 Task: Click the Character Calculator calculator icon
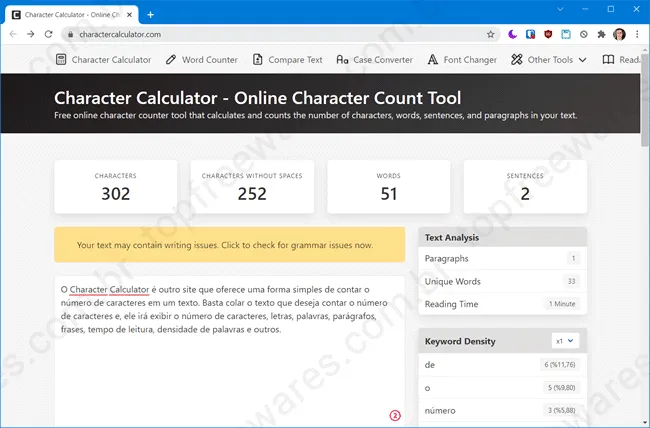pyautogui.click(x=61, y=59)
